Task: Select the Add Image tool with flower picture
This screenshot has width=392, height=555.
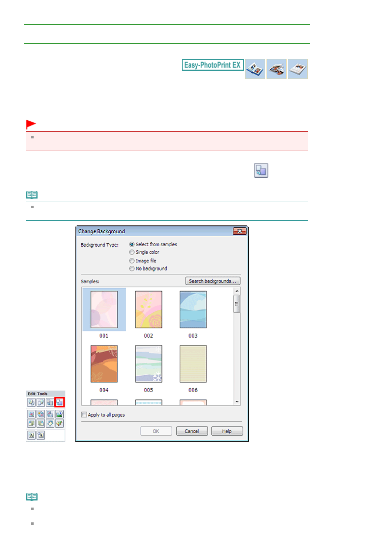Action: 31,414
